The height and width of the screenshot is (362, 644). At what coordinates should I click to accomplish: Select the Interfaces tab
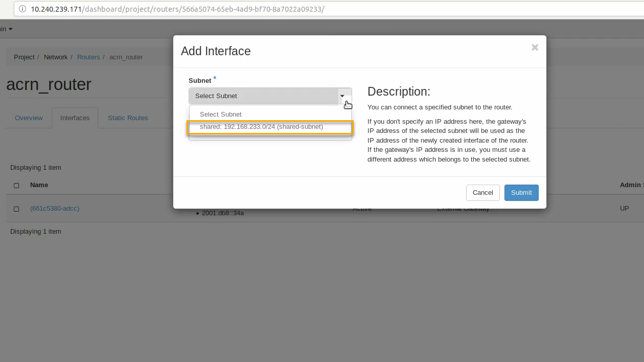[x=75, y=118]
